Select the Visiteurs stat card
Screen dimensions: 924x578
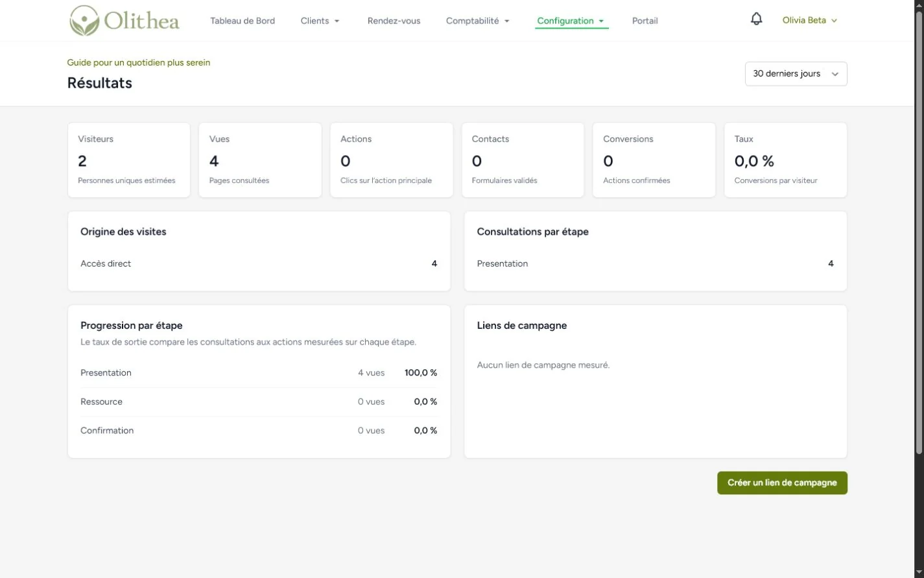(x=129, y=160)
